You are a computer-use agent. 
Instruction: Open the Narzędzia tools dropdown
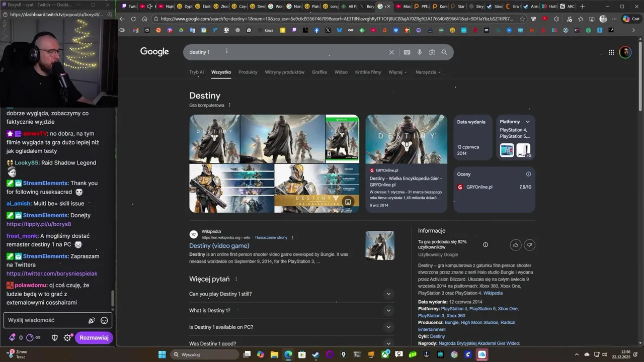(428, 72)
